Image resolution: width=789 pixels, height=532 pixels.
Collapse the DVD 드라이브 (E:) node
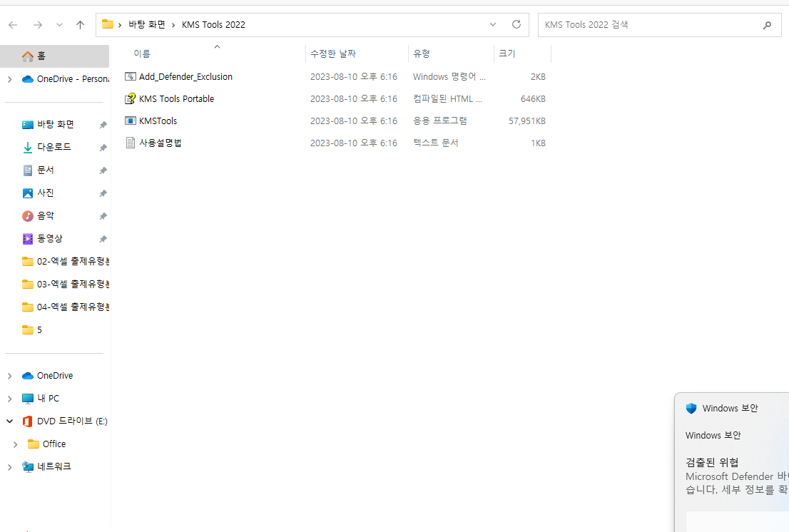click(x=9, y=421)
